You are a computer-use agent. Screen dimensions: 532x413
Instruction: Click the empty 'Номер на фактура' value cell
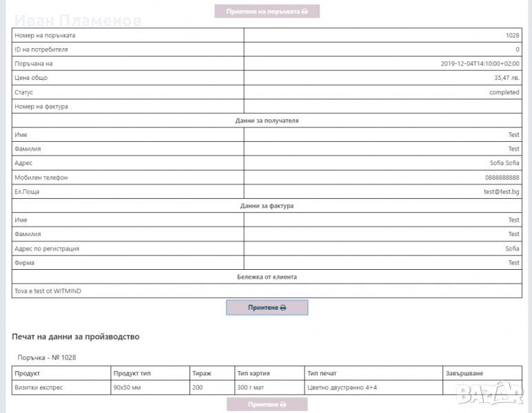point(382,107)
